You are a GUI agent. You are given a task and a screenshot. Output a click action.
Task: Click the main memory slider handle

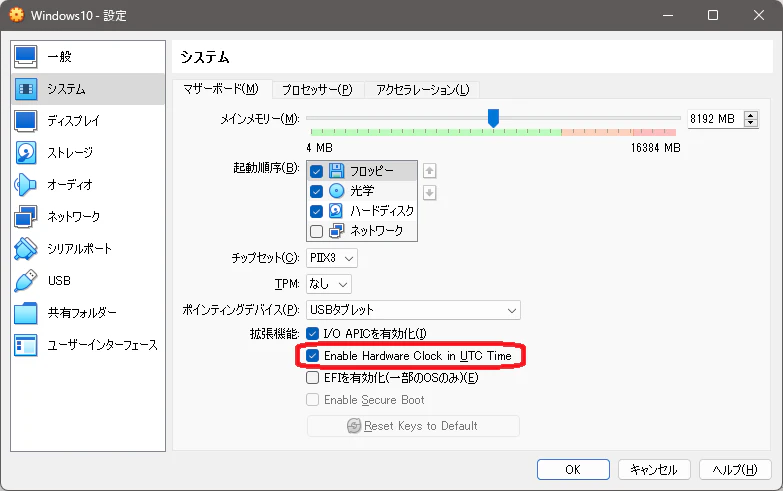point(493,118)
